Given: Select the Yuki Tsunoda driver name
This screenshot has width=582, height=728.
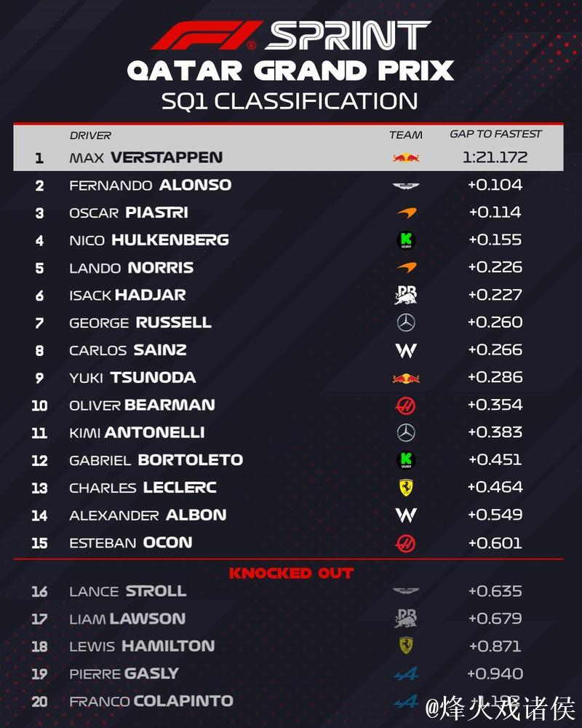Looking at the screenshot, I should point(132,378).
